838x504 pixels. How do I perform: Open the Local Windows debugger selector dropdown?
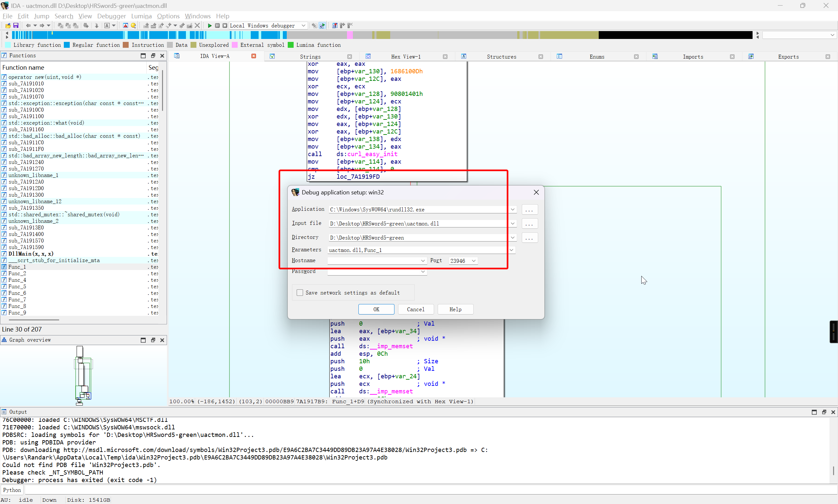304,26
